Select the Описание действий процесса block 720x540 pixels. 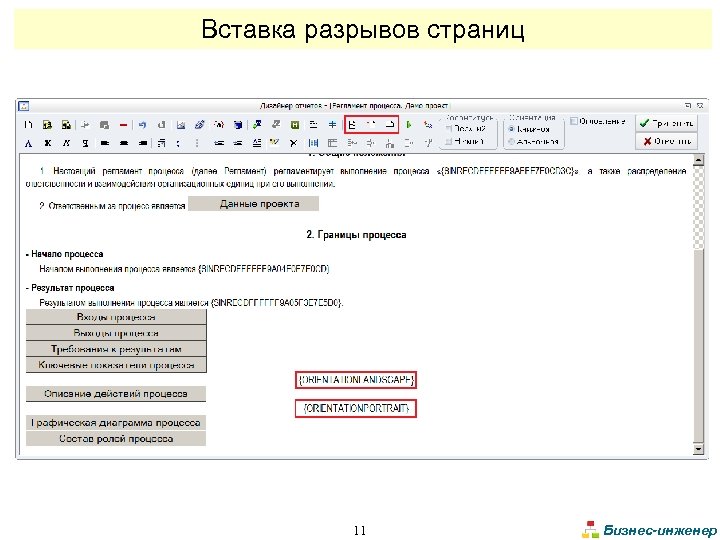(x=116, y=394)
